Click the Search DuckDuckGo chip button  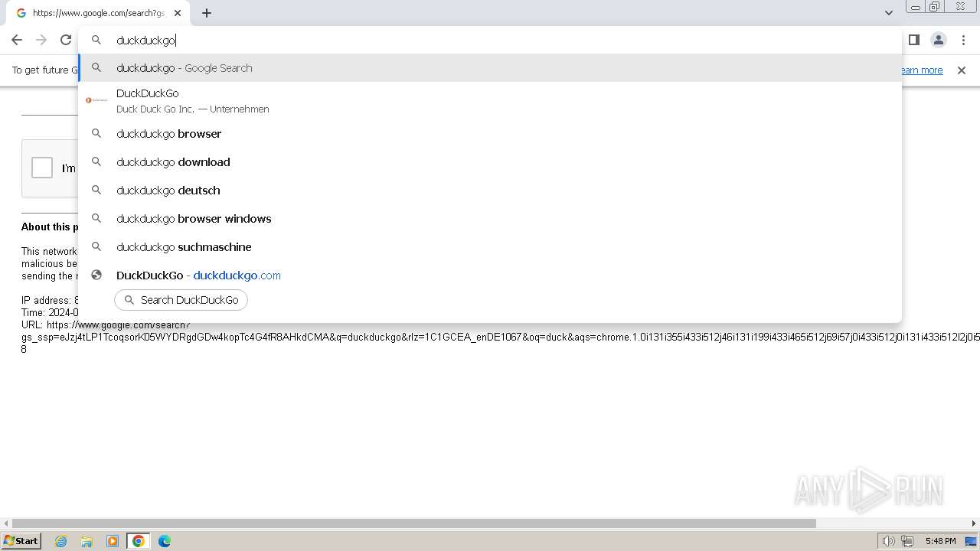[181, 300]
